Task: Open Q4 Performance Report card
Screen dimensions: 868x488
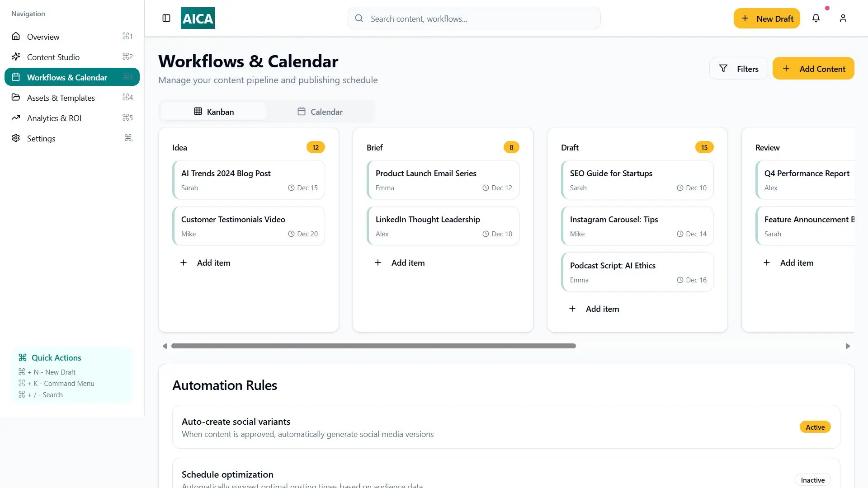Action: [x=805, y=180]
